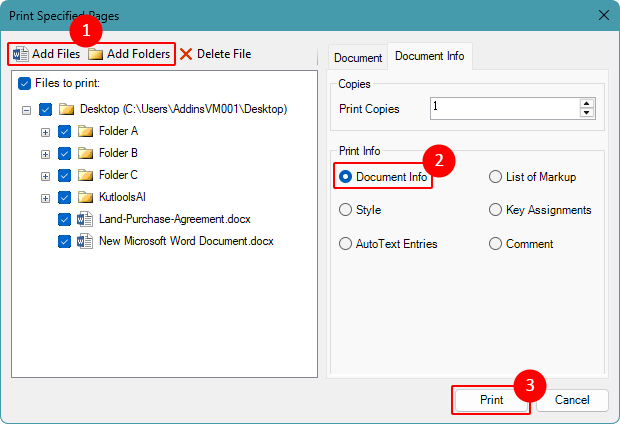Click the Print button
Viewport: 620px width, 424px height.
tap(491, 400)
